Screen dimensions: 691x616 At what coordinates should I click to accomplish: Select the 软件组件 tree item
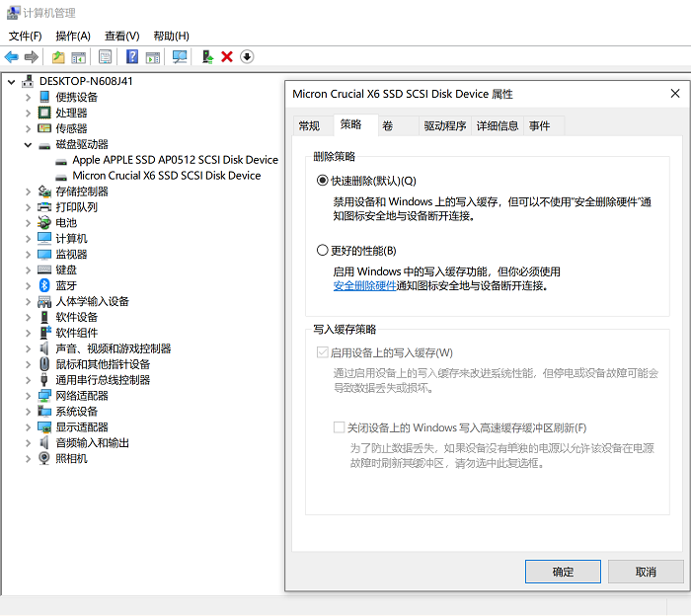(77, 333)
